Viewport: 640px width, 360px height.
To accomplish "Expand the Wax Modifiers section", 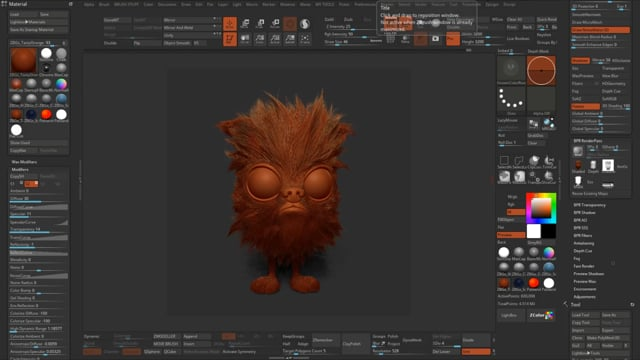I will click(24, 162).
